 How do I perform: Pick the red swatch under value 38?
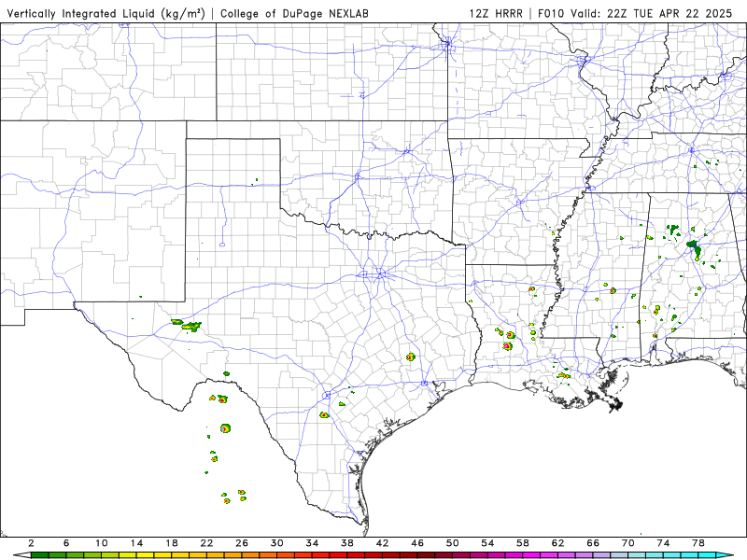(x=356, y=555)
